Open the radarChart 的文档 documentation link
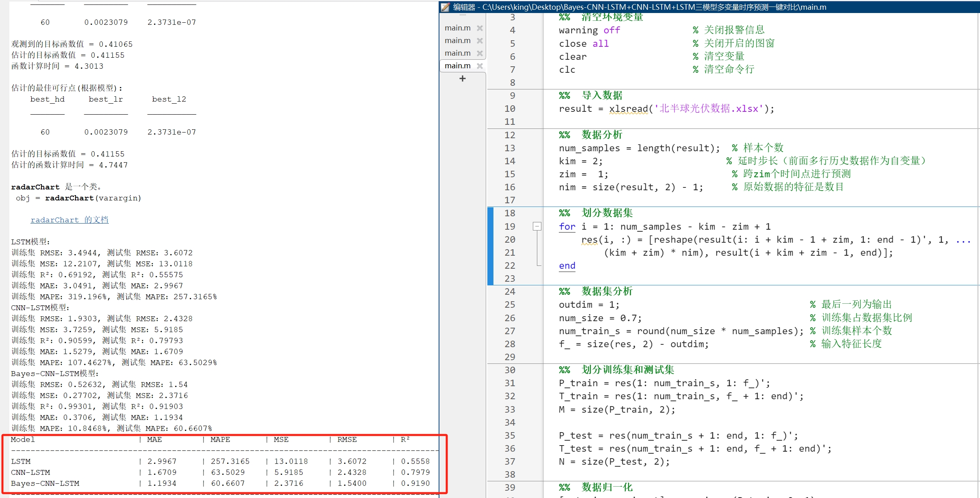 (69, 220)
